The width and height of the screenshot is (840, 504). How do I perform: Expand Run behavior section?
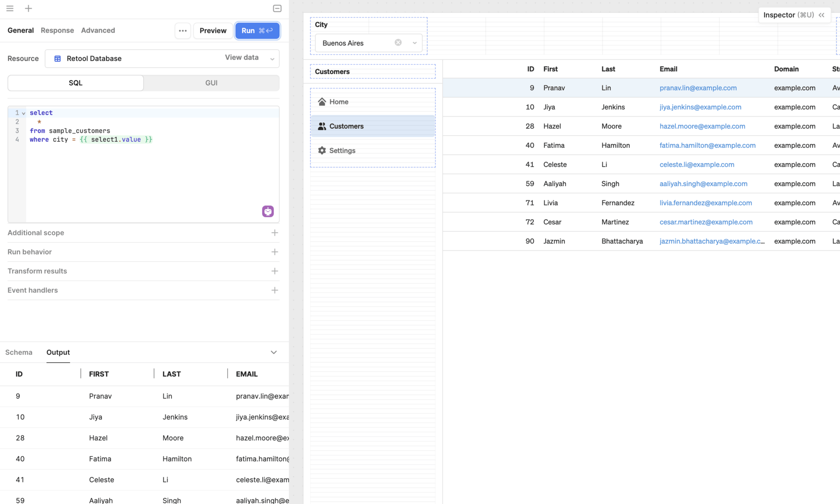point(275,252)
